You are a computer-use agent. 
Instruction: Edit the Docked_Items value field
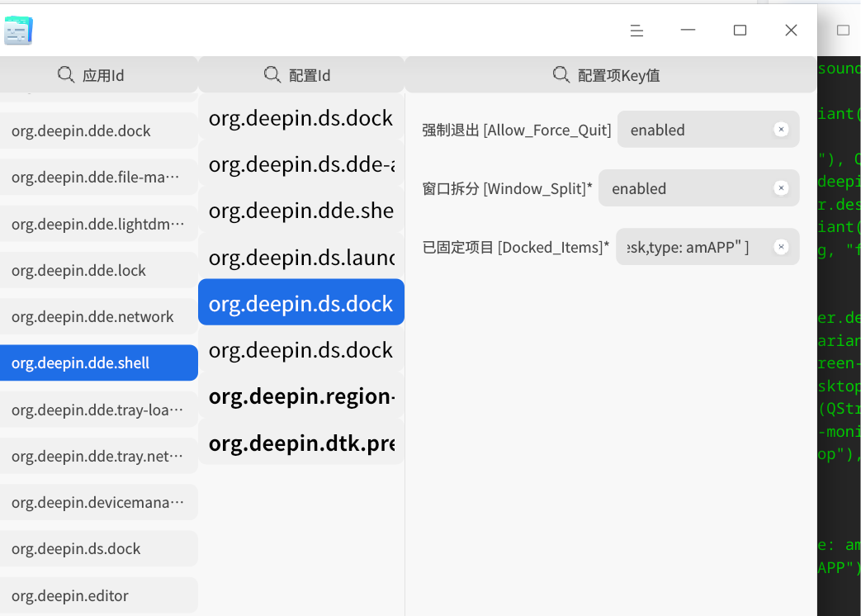pos(707,247)
